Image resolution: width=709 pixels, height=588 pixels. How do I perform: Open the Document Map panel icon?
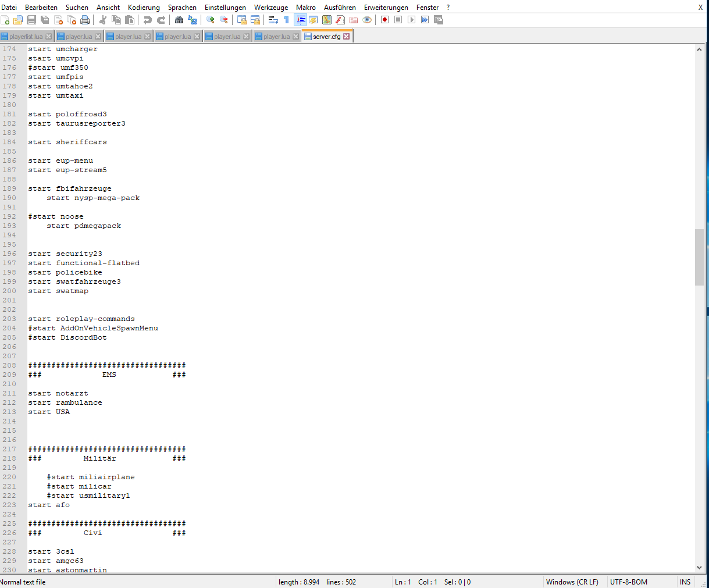327,20
